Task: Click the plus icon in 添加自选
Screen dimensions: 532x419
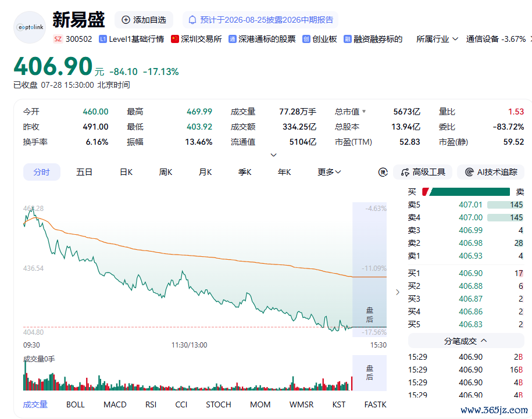Action: pos(126,20)
